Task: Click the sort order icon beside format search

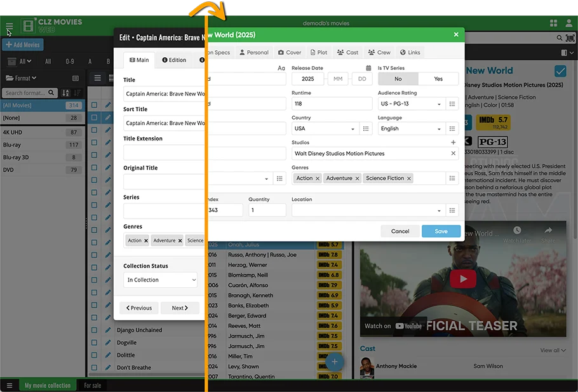Action: coord(65,93)
